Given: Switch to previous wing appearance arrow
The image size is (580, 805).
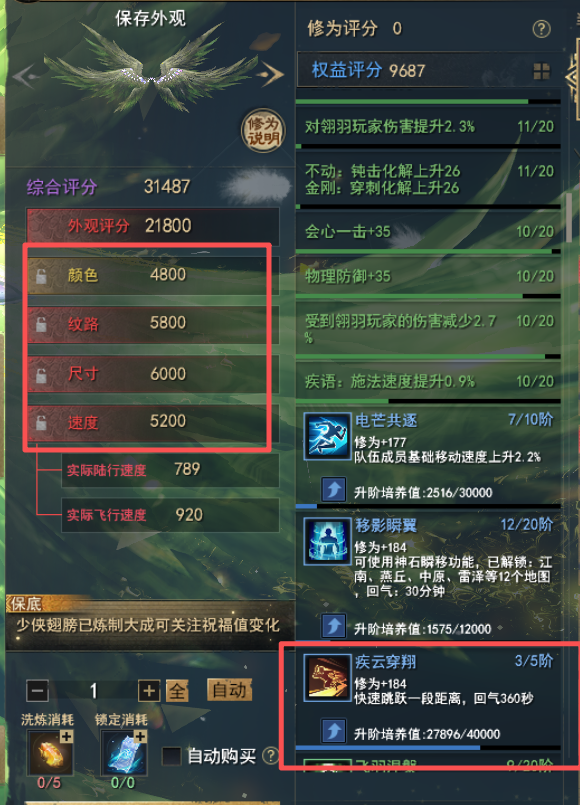Looking at the screenshot, I should coord(24,76).
